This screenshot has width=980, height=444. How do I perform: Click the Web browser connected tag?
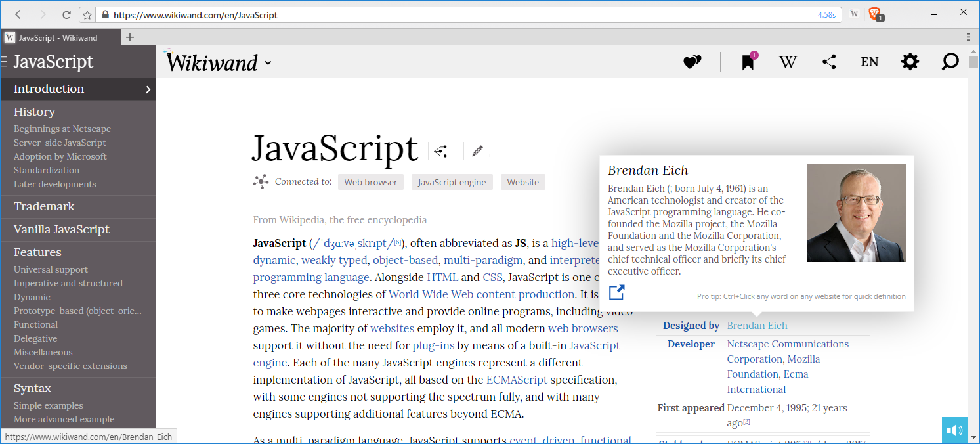pos(371,182)
